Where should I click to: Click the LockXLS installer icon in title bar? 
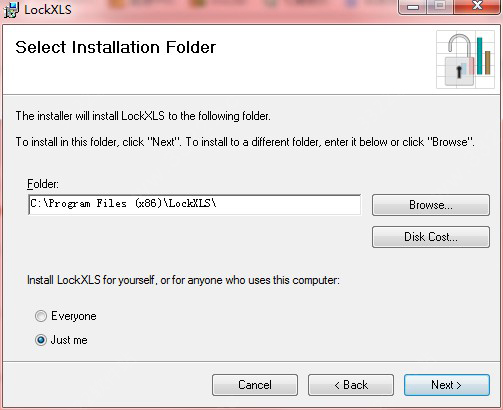[11, 10]
